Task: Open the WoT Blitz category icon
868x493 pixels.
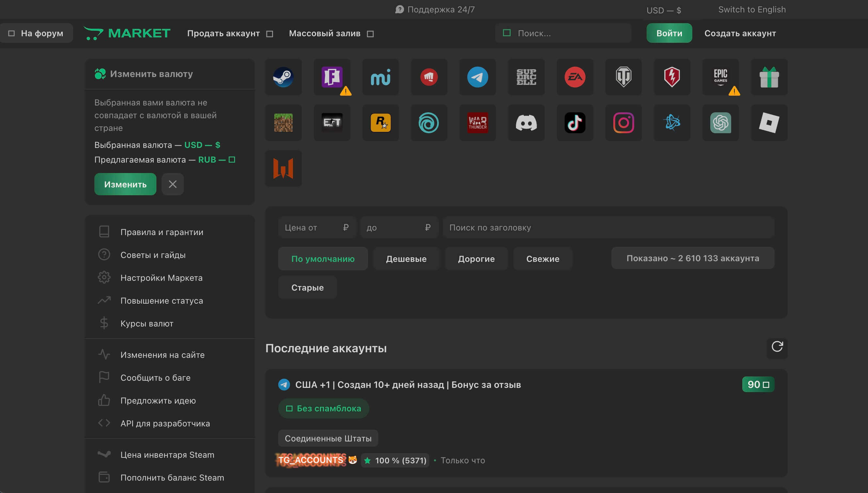Action: (x=672, y=77)
